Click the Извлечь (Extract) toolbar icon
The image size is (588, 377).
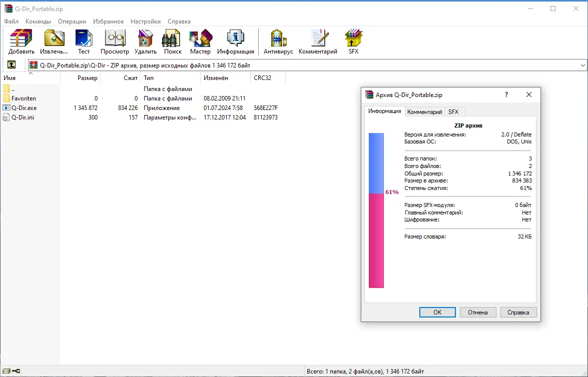pyautogui.click(x=54, y=41)
